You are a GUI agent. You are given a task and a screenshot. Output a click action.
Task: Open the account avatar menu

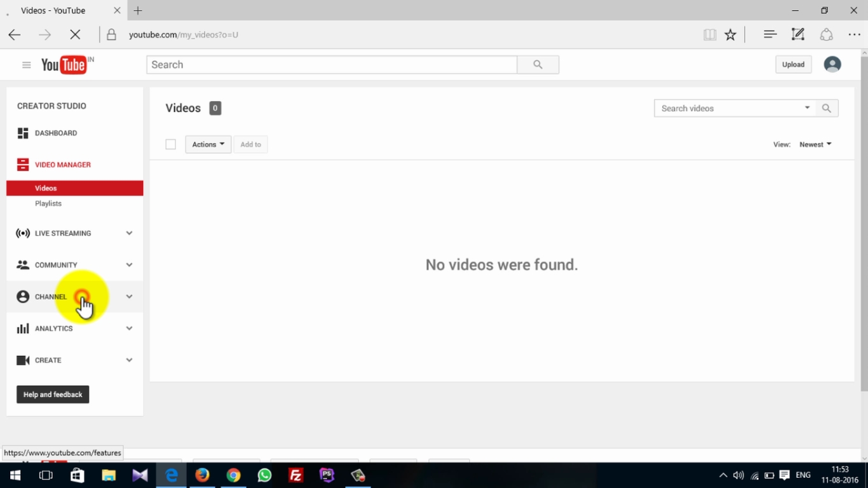point(832,64)
